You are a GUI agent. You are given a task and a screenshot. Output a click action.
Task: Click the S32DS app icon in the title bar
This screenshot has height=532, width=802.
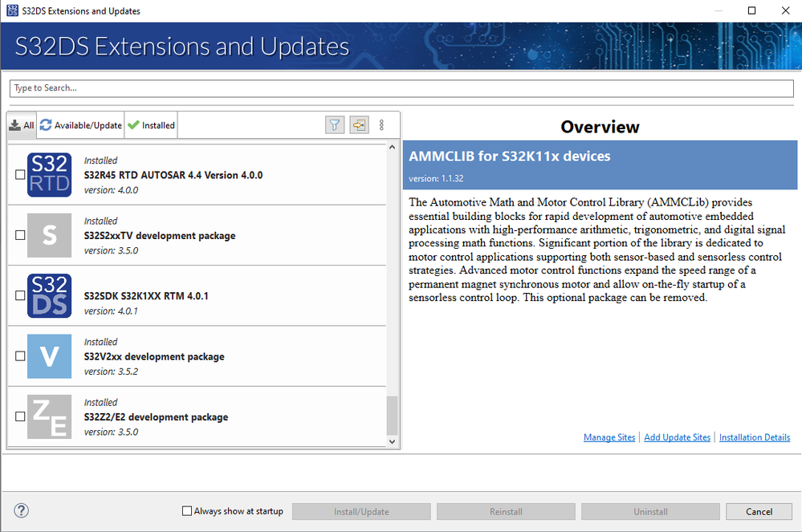click(x=12, y=10)
